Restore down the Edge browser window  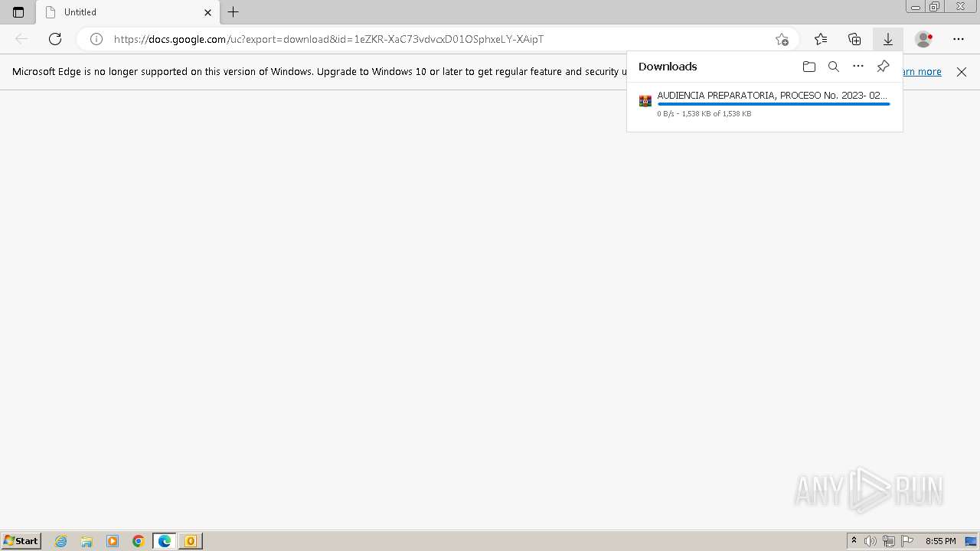point(935,7)
